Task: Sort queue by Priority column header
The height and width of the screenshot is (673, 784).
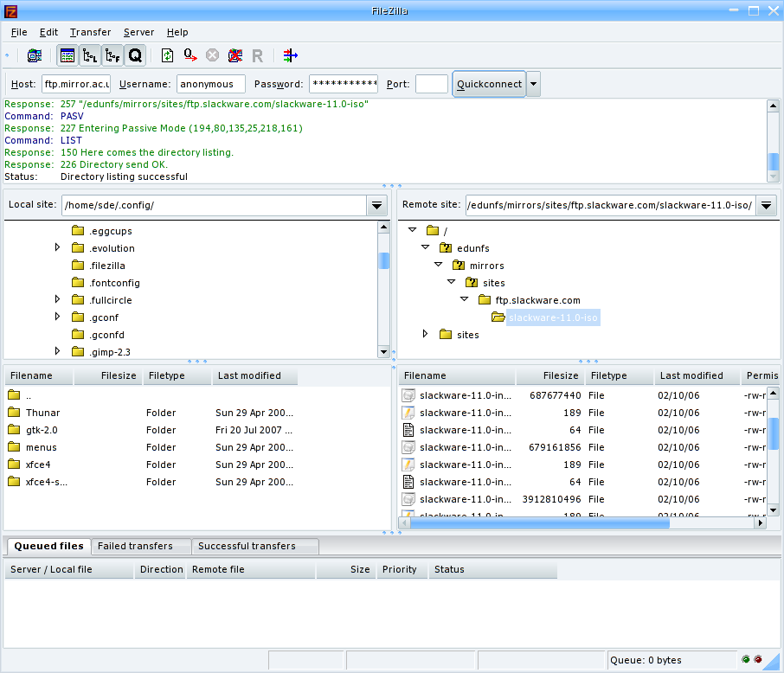Action: (402, 569)
